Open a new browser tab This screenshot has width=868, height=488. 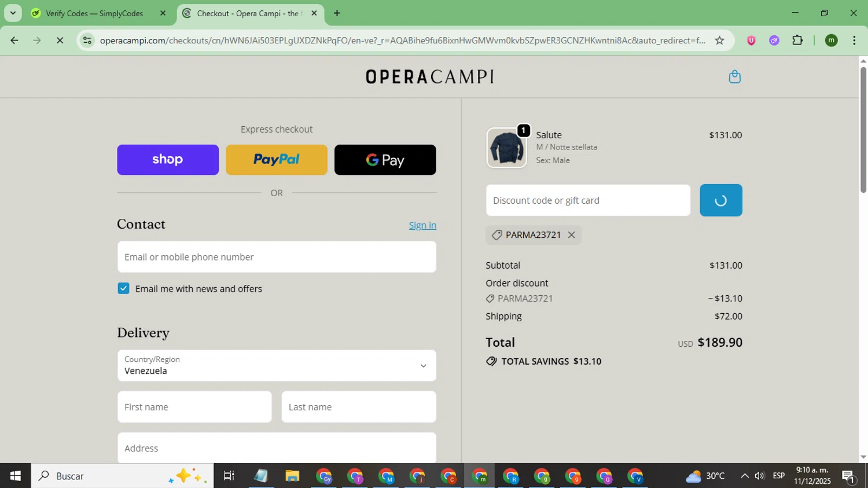coord(337,13)
